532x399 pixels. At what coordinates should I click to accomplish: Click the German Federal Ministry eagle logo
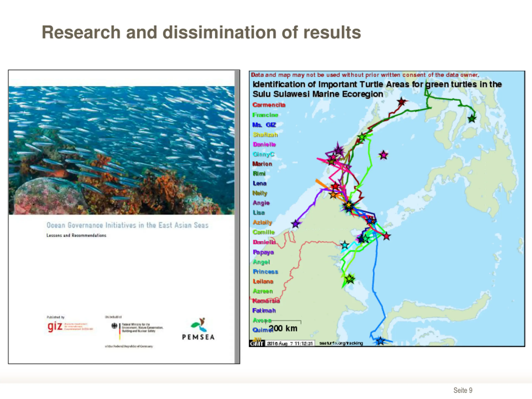click(x=114, y=326)
